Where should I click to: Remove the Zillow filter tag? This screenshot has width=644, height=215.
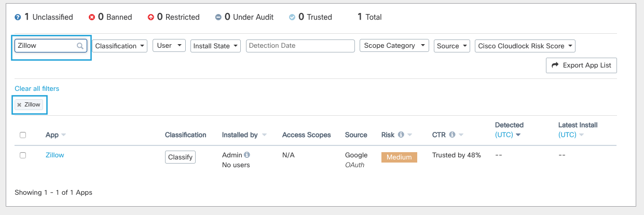[x=19, y=105]
